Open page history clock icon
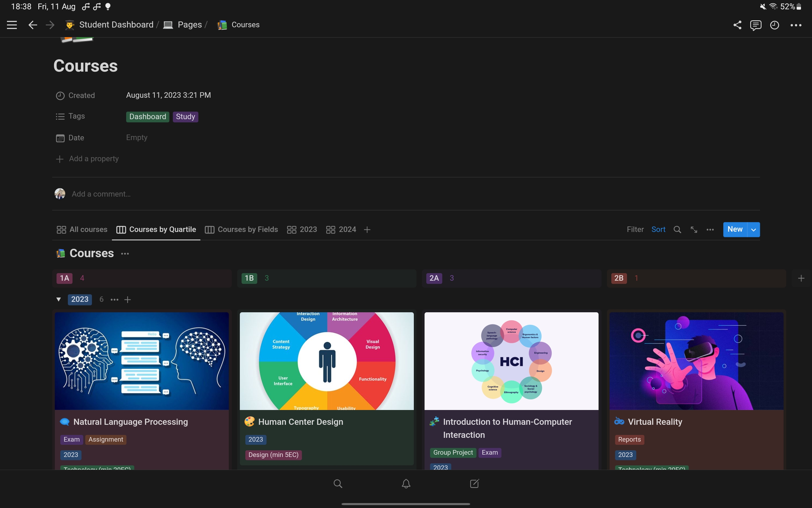The height and width of the screenshot is (508, 812). [x=774, y=25]
